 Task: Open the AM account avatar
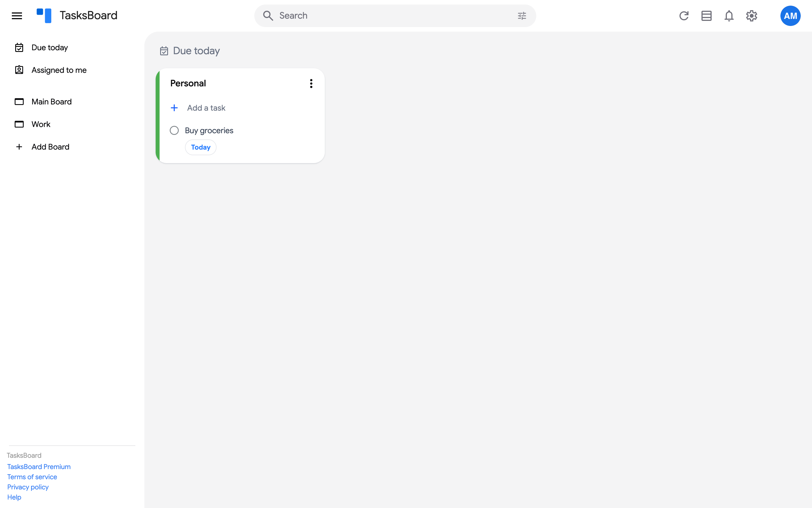pos(790,16)
